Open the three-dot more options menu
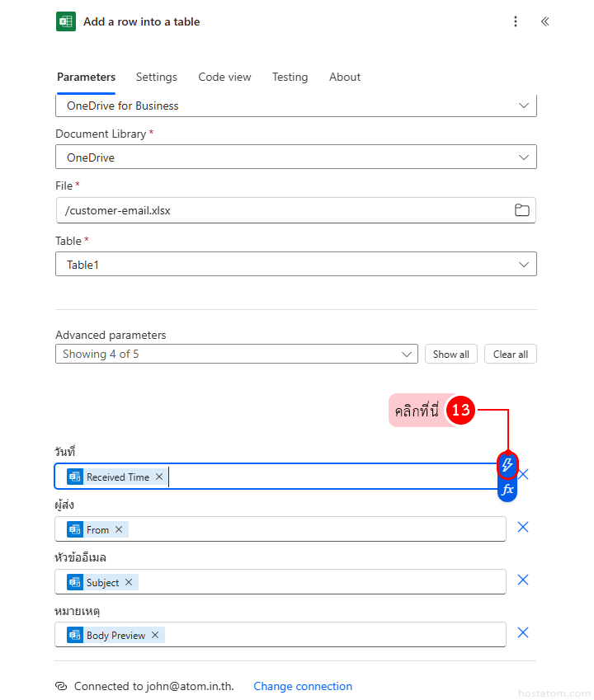 point(516,21)
